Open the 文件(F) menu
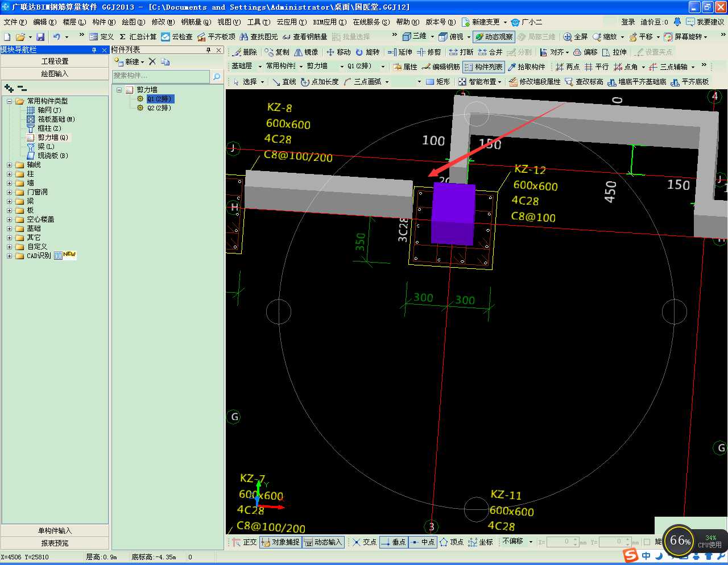 pos(15,22)
